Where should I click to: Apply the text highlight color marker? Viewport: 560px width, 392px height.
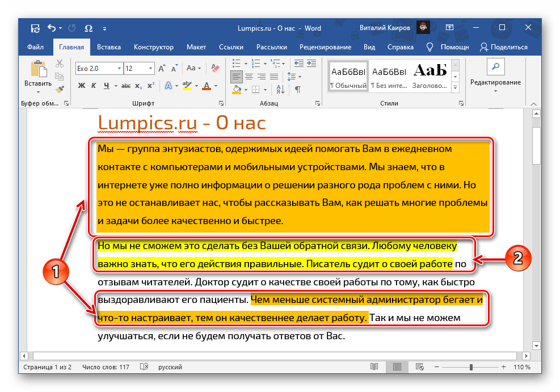coord(186,86)
